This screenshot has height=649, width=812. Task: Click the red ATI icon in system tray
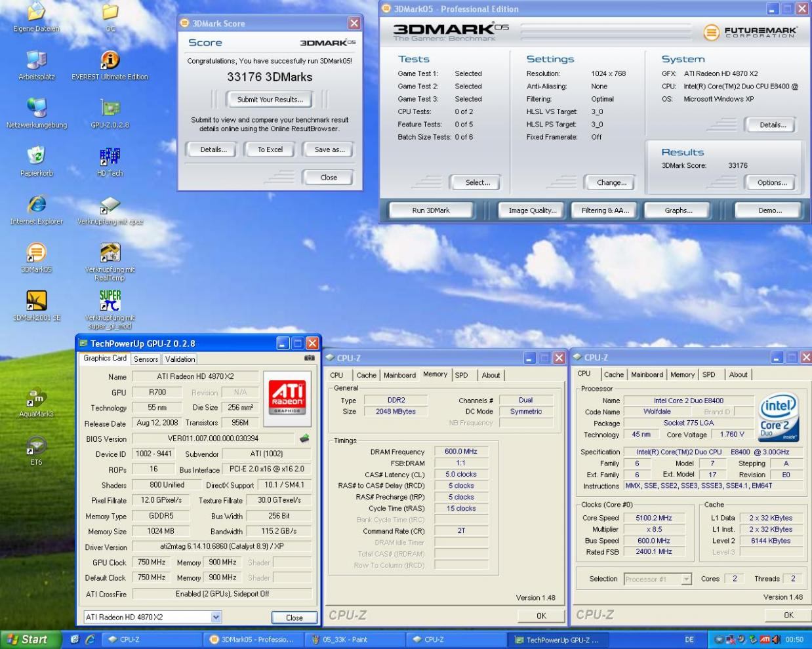pyautogui.click(x=765, y=640)
